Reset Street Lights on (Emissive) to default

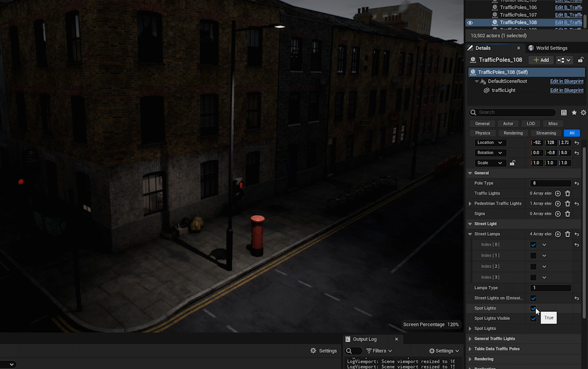[x=577, y=298]
